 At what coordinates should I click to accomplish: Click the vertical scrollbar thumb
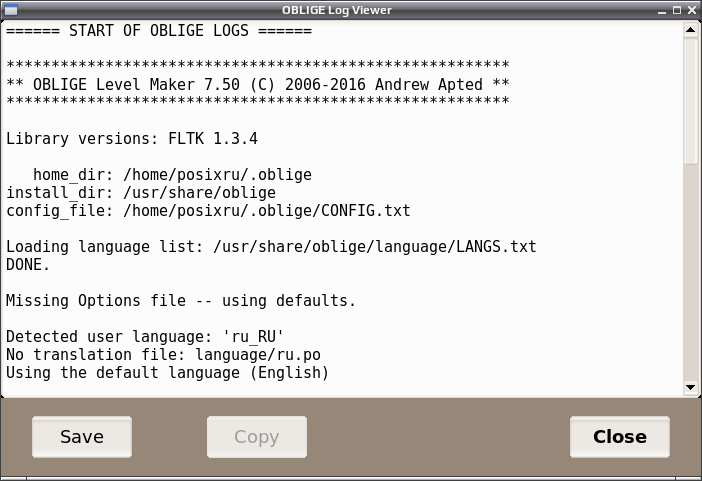pos(690,101)
